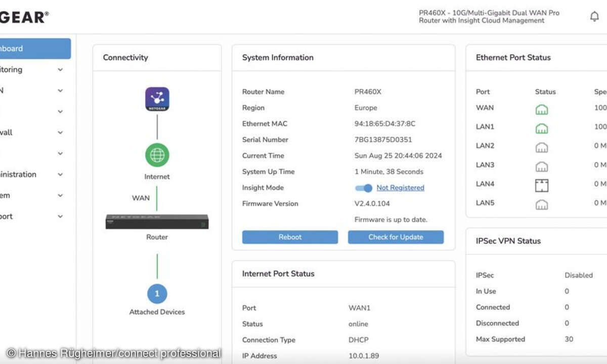Select the serial number 7BG13875D0351
The height and width of the screenshot is (364, 607).
click(x=383, y=140)
